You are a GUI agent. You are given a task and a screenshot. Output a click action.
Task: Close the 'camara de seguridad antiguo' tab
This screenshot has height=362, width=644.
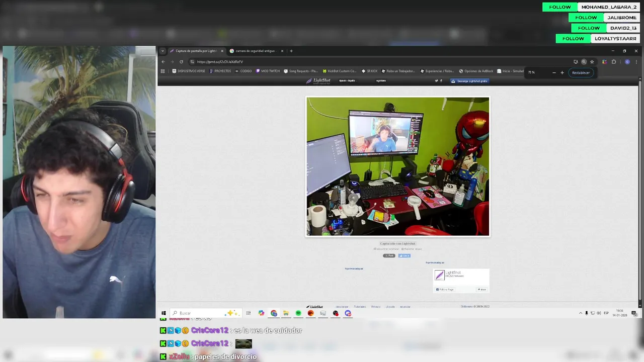(282, 51)
